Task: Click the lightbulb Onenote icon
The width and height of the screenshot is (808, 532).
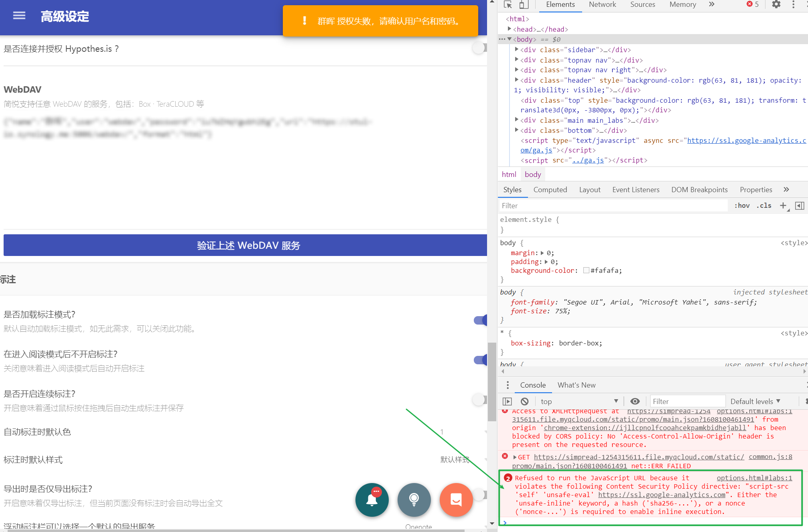Action: 414,500
